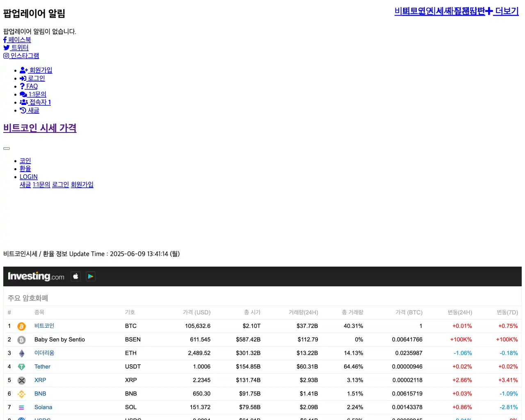Click the Apple App Store icon
Image resolution: width=525 pixels, height=420 pixels.
pos(75,276)
